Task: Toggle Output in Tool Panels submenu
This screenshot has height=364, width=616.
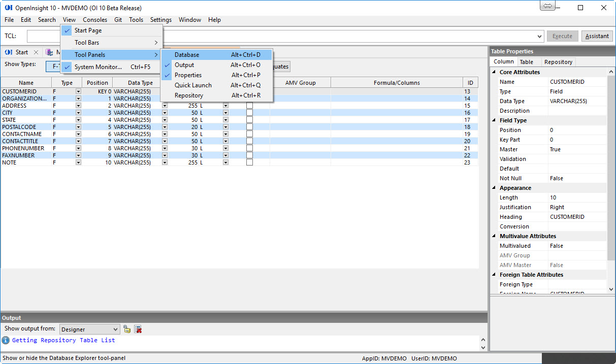Action: click(217, 65)
